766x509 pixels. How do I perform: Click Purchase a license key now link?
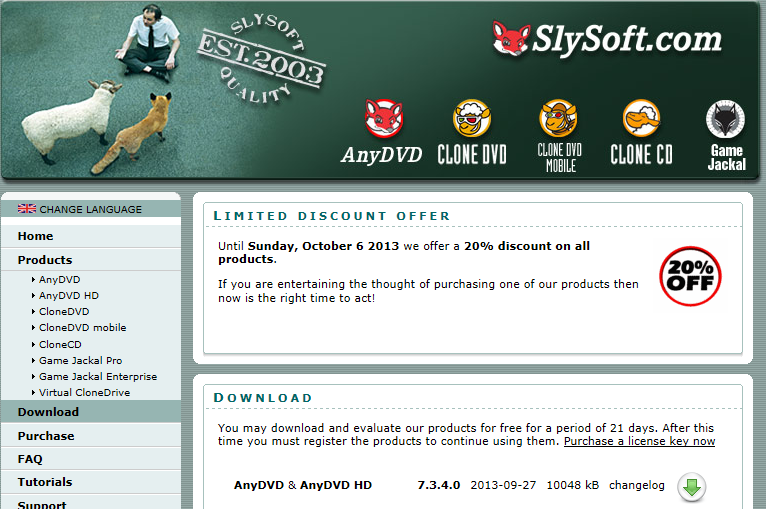click(x=639, y=441)
